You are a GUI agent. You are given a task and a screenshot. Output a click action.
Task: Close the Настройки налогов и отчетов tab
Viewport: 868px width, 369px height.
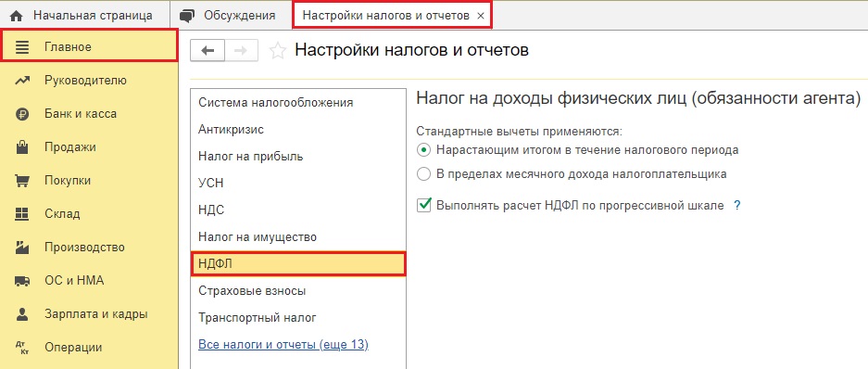tap(481, 16)
